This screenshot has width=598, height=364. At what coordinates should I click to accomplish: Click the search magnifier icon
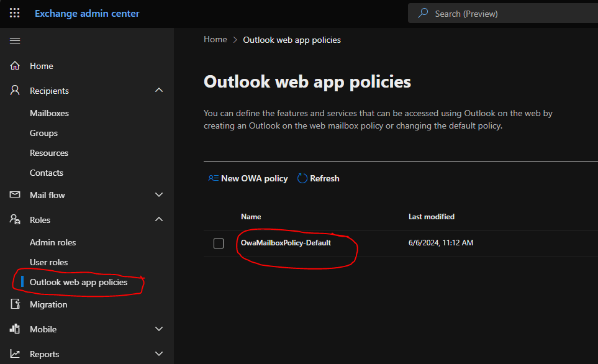[x=423, y=13]
